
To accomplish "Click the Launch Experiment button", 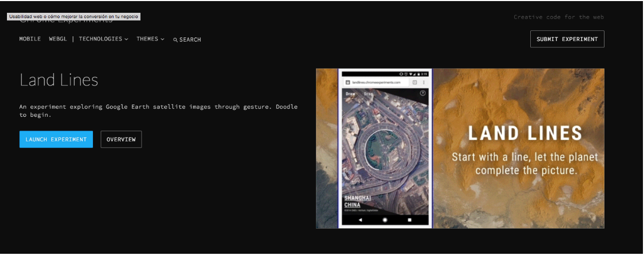I will point(56,139).
